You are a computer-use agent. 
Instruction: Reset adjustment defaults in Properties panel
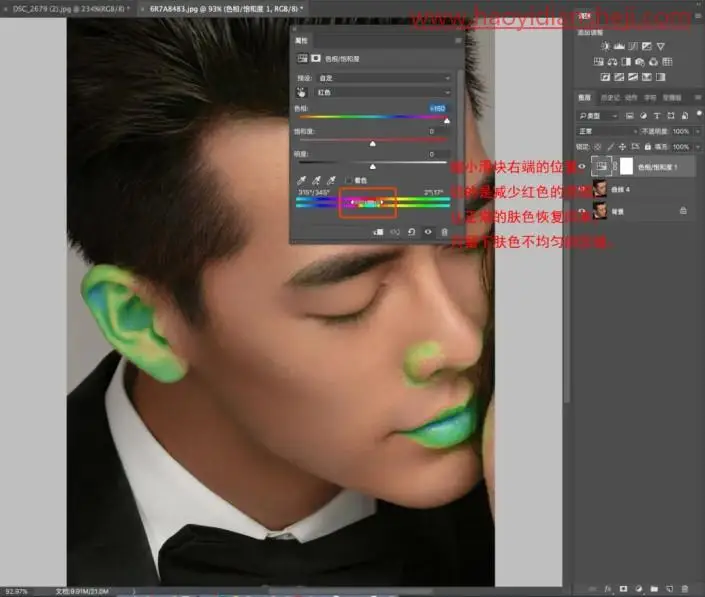point(411,232)
